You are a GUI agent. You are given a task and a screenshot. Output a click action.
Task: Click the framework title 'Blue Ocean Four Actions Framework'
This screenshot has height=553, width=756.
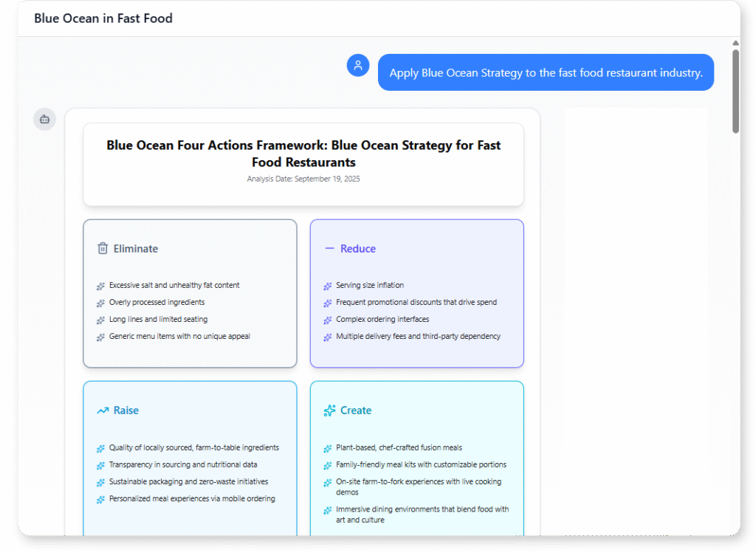point(303,153)
